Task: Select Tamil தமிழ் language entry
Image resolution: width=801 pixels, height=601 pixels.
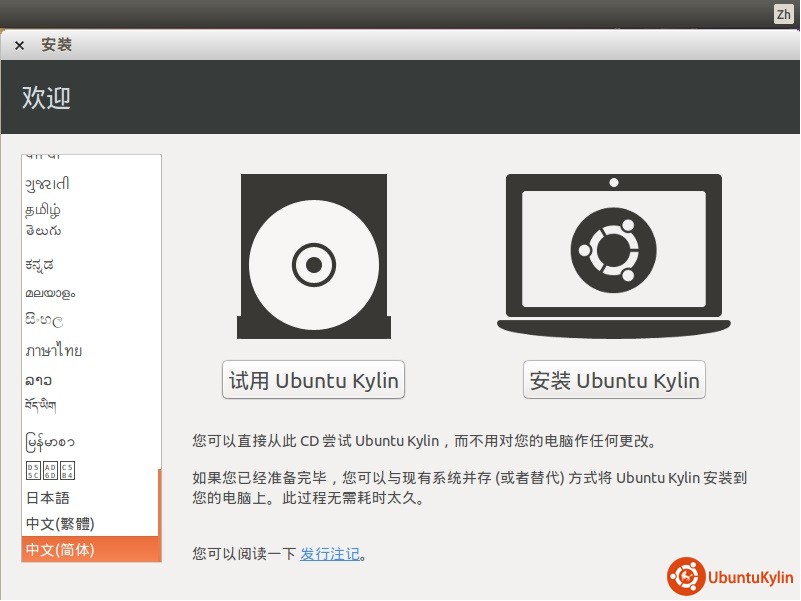Action: 43,210
